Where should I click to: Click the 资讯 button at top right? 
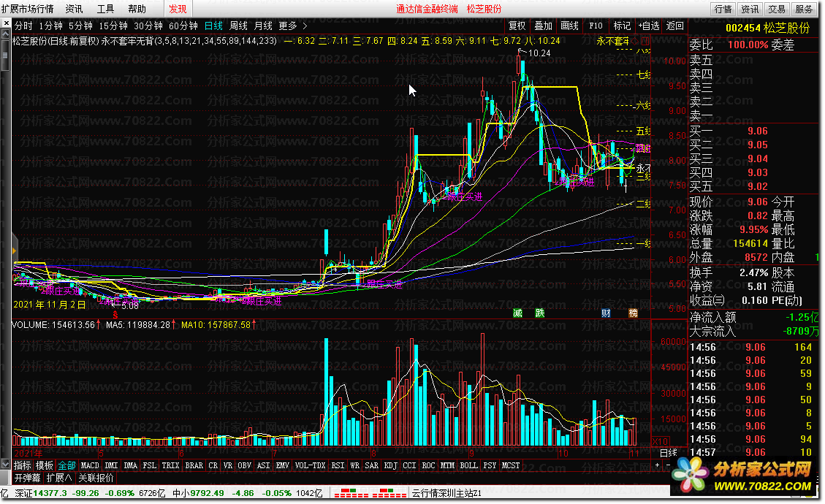750,9
